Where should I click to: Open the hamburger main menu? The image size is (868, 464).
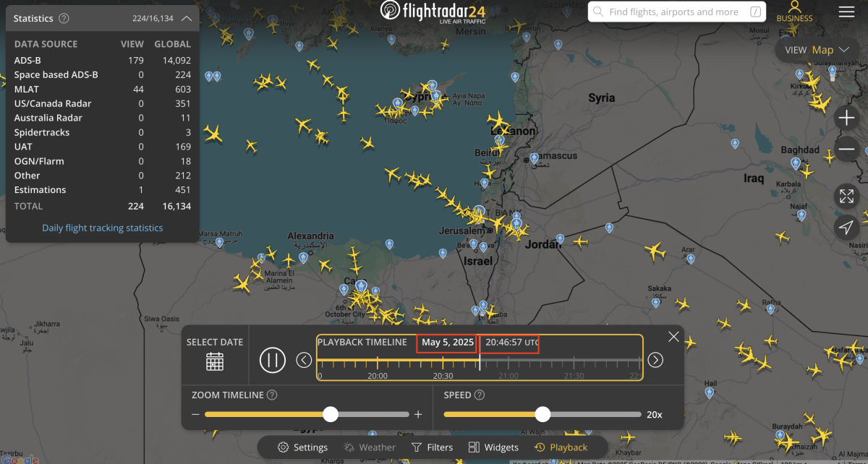(x=846, y=12)
